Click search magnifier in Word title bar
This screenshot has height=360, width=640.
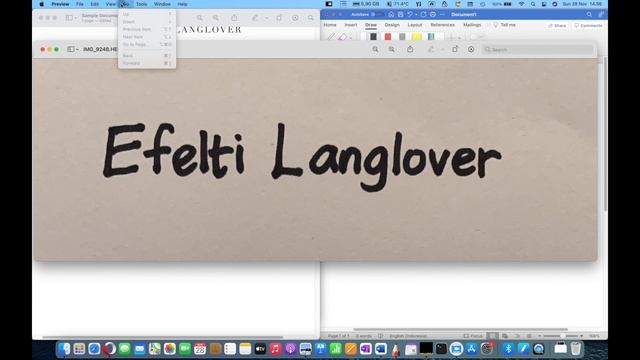click(589, 14)
